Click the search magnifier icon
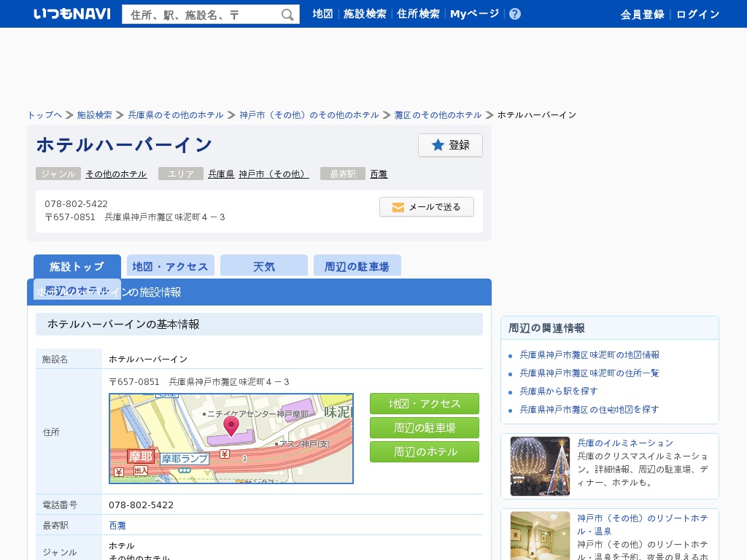Screen dimensions: 747x560 point(287,15)
